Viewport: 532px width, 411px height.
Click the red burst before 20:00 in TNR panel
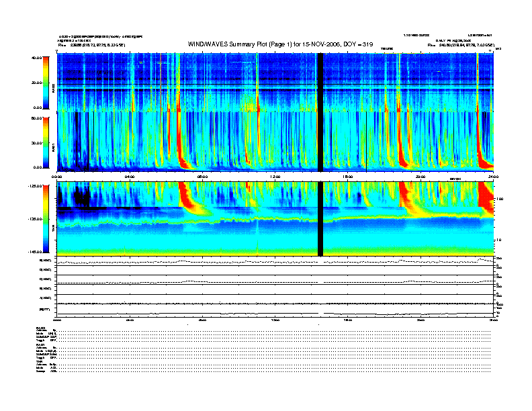(405, 195)
